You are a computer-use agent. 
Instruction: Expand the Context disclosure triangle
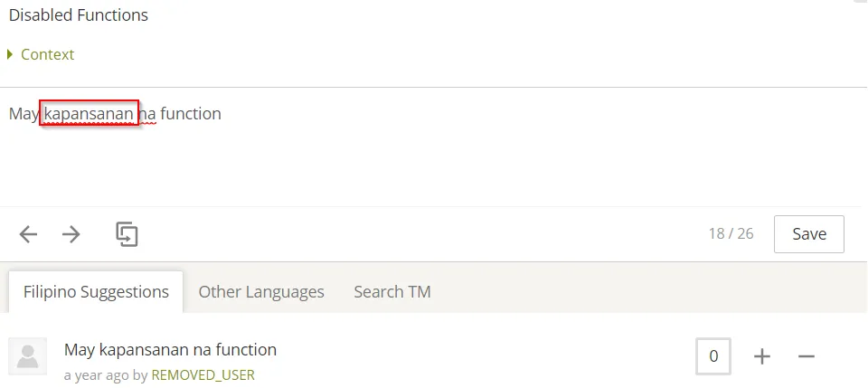tap(10, 54)
